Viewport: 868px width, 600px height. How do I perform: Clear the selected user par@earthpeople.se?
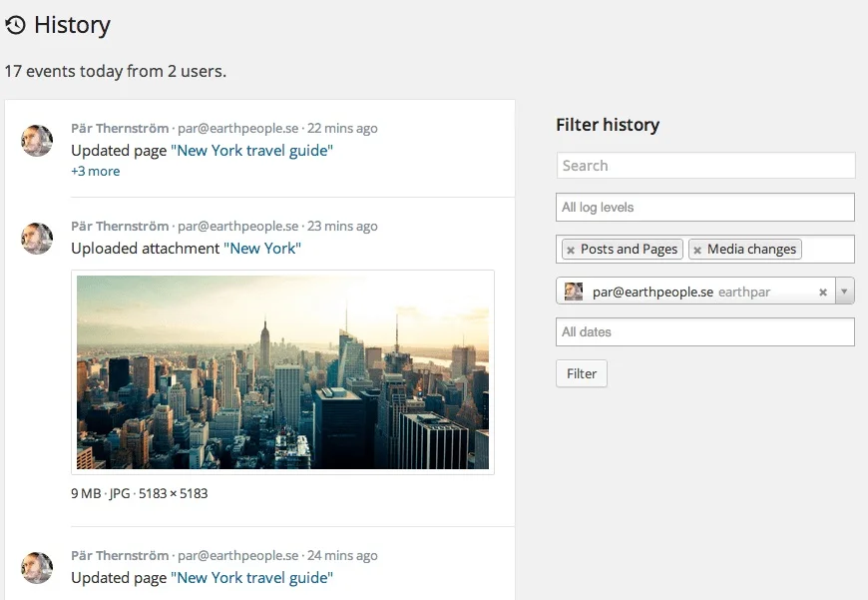click(x=823, y=292)
